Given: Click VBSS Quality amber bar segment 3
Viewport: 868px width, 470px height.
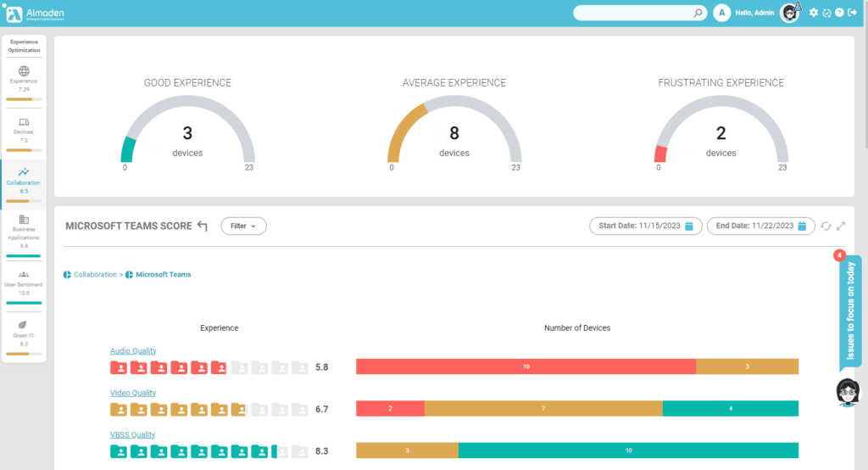Looking at the screenshot, I should pyautogui.click(x=407, y=450).
